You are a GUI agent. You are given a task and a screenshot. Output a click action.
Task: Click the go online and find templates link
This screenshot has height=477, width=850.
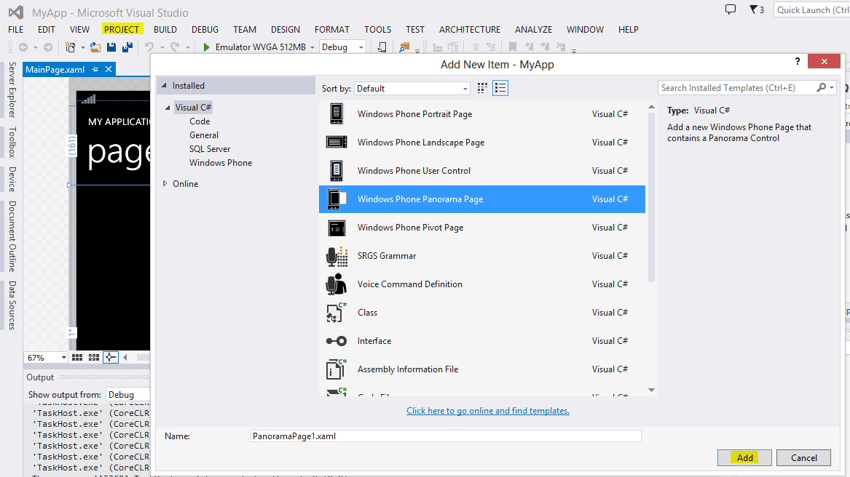coord(487,411)
